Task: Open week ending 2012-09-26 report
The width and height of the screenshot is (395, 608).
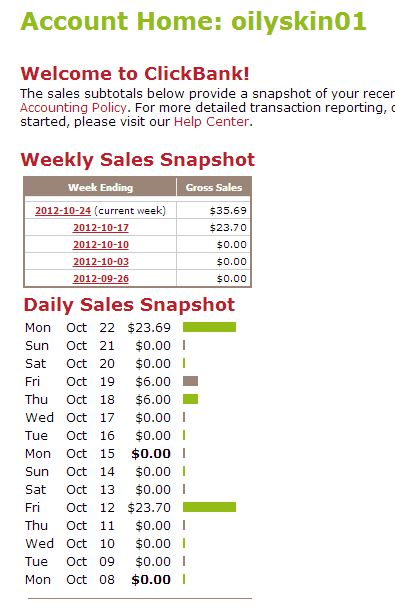Action: coord(101,279)
